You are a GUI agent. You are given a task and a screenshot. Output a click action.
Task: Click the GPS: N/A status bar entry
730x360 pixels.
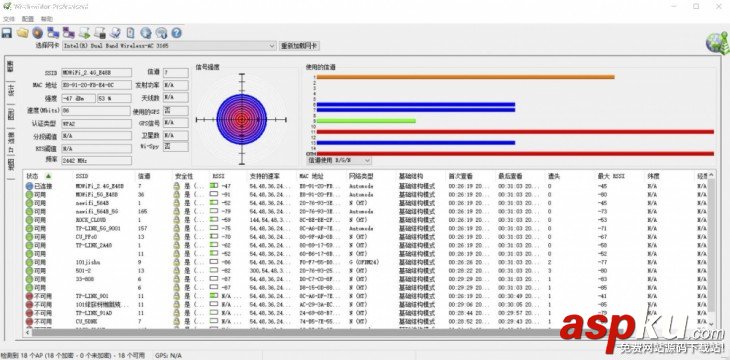coord(169,355)
